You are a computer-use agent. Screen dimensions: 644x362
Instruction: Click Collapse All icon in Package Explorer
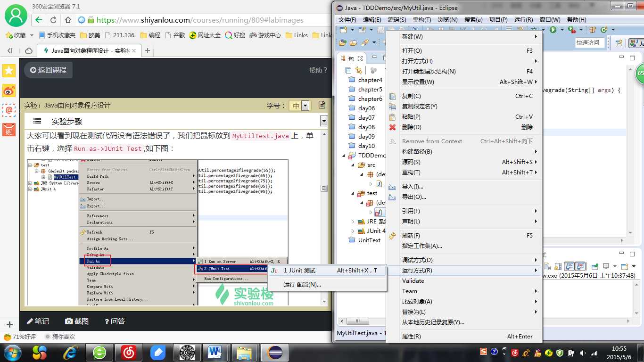pyautogui.click(x=348, y=70)
